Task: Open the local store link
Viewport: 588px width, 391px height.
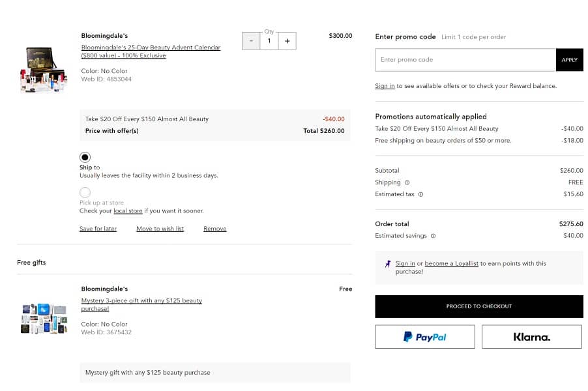Action: click(128, 211)
